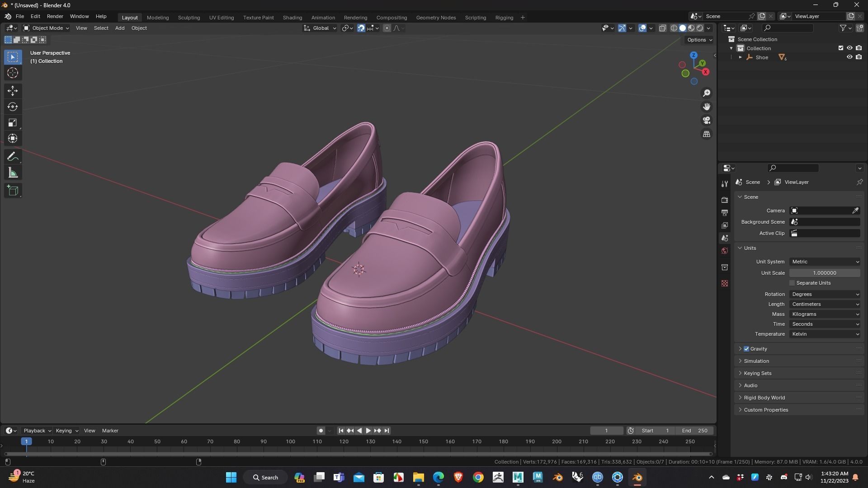Screen dimensions: 868x488
Task: Click the Options button in viewport
Action: tap(699, 40)
